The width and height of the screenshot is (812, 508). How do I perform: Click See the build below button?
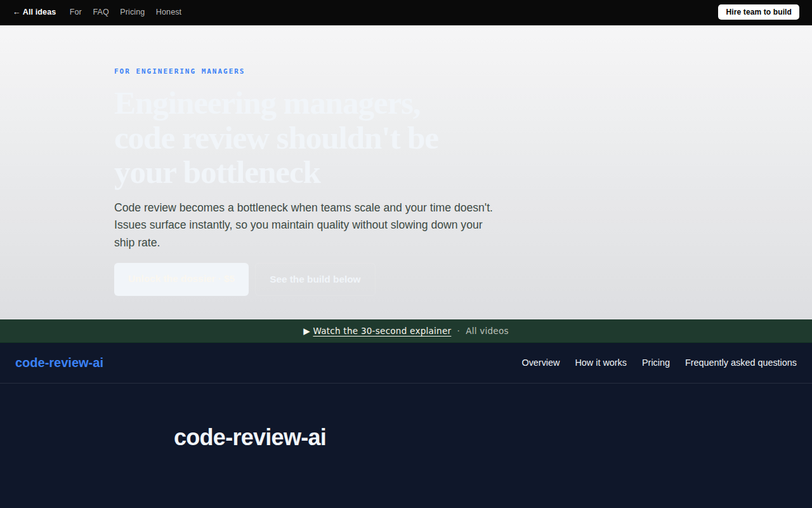coord(315,279)
